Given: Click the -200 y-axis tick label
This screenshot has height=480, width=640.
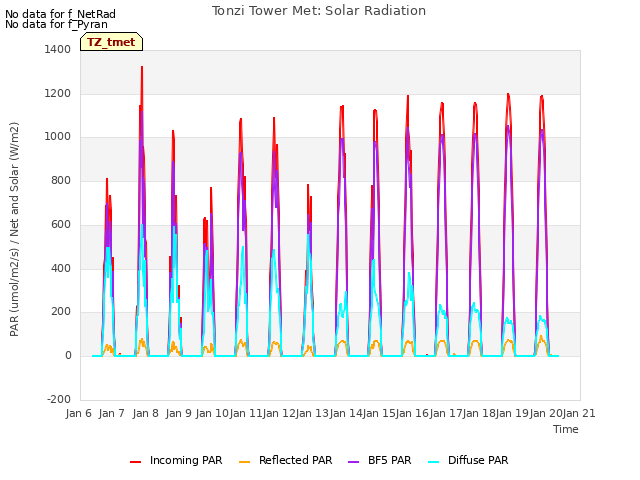Looking at the screenshot, I should point(59,399).
